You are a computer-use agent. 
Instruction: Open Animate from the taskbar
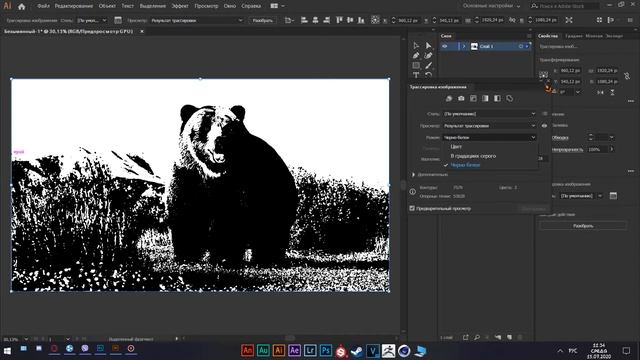(x=247, y=350)
